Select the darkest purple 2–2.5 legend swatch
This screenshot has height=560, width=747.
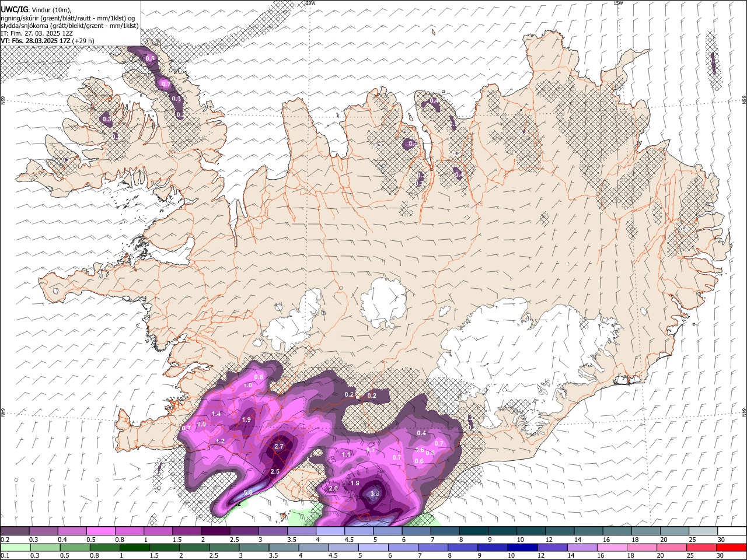tap(215, 531)
